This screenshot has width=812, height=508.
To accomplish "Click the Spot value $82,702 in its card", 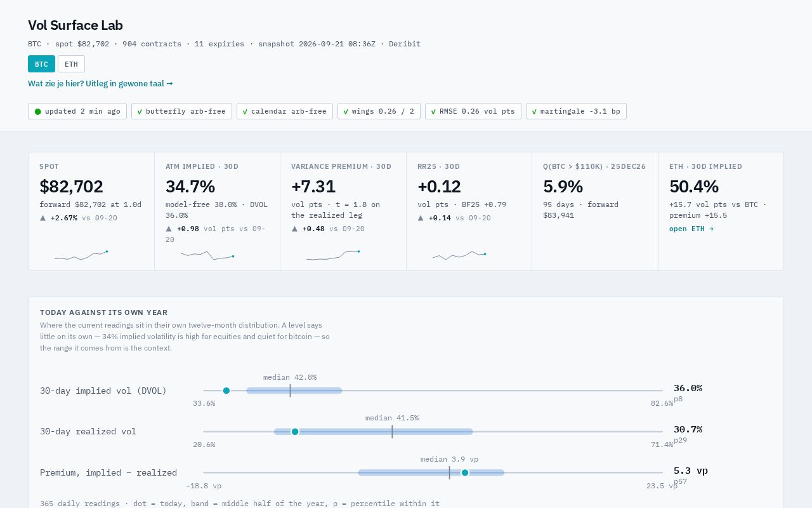I will (71, 187).
